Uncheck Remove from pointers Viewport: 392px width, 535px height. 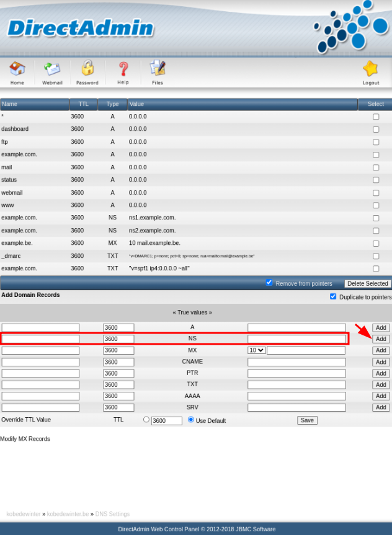(269, 282)
